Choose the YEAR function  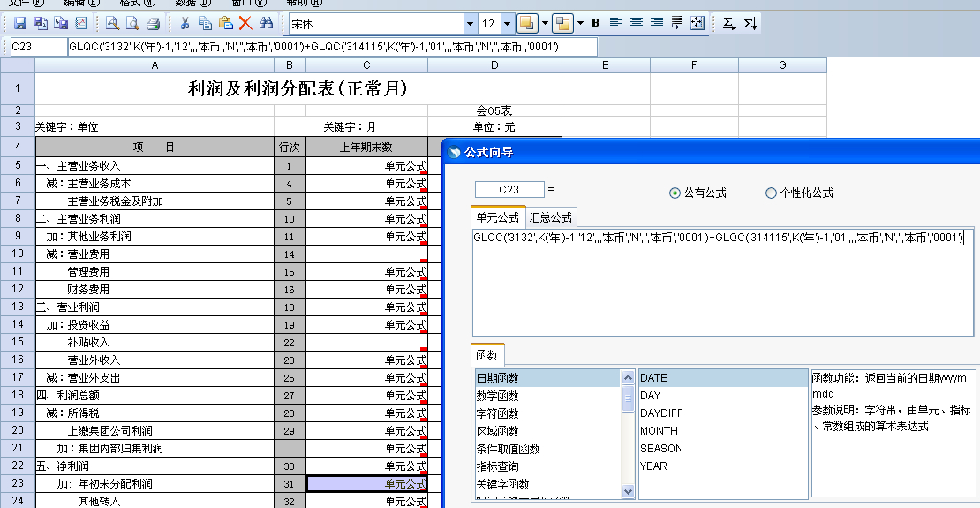point(723,466)
